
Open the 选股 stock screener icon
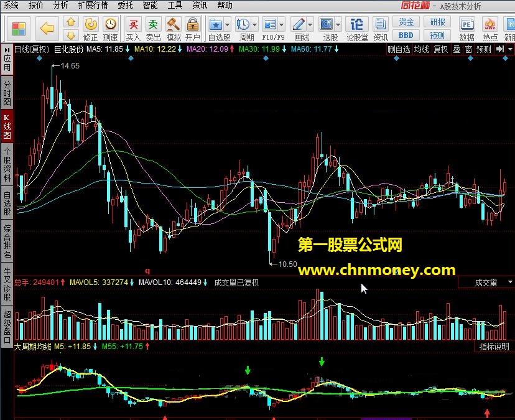[x=327, y=24]
